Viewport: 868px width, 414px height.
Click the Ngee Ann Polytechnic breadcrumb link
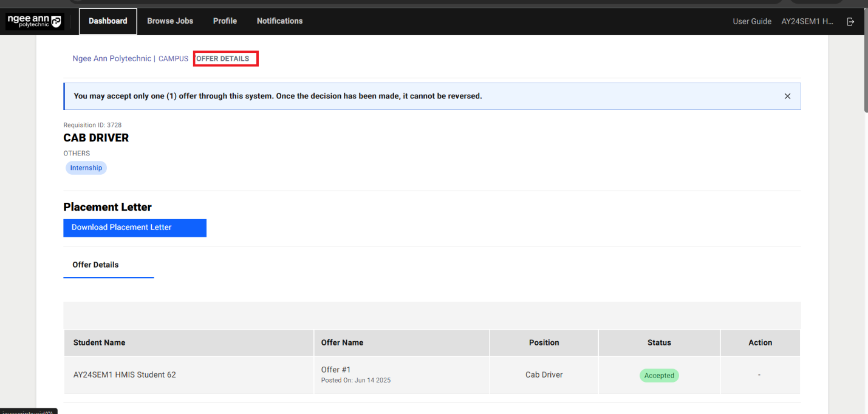[x=112, y=59]
